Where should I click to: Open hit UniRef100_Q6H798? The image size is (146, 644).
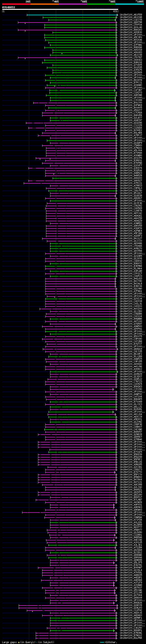[x=131, y=22]
